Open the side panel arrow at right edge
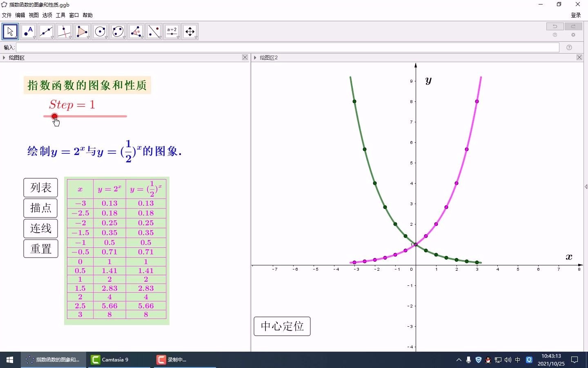 click(x=586, y=187)
